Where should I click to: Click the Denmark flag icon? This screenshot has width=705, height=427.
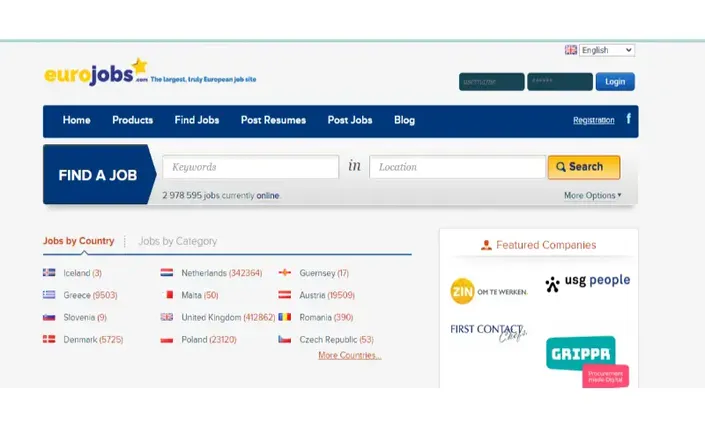coord(49,339)
